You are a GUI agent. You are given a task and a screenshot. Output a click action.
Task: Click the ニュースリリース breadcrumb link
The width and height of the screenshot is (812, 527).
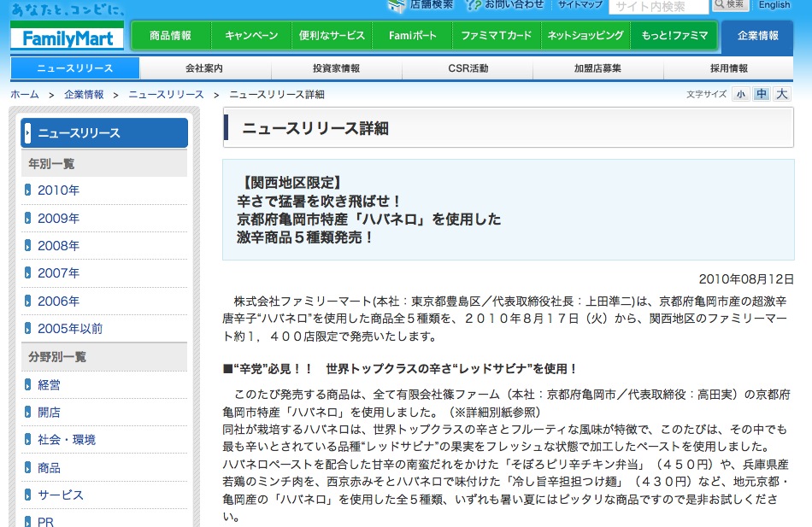166,95
